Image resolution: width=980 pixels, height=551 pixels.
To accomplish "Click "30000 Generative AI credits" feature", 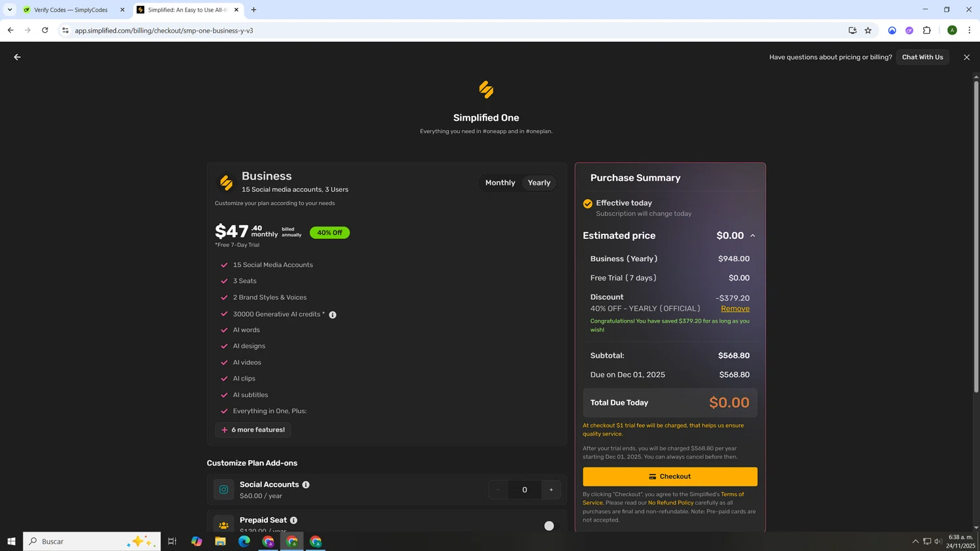I will [x=278, y=314].
